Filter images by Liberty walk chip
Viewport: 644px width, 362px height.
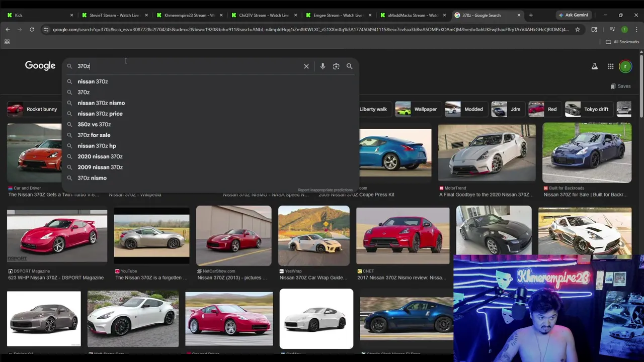pos(374,109)
